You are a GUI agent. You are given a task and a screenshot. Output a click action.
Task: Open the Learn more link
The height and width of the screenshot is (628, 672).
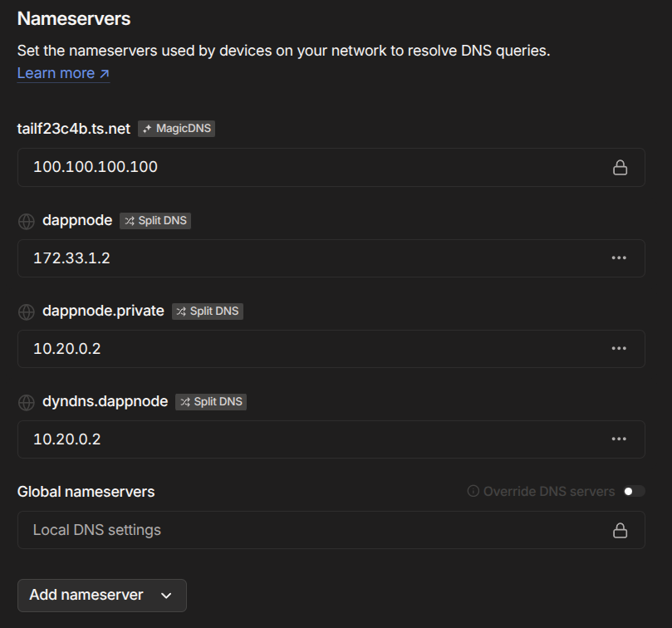pos(63,73)
